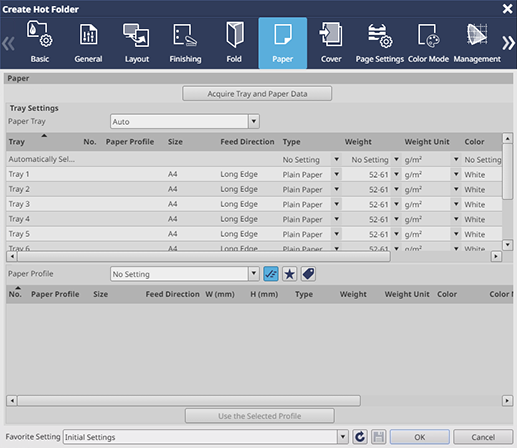Click Acquire Tray and Paper Data button
517x448 pixels.
(x=257, y=94)
